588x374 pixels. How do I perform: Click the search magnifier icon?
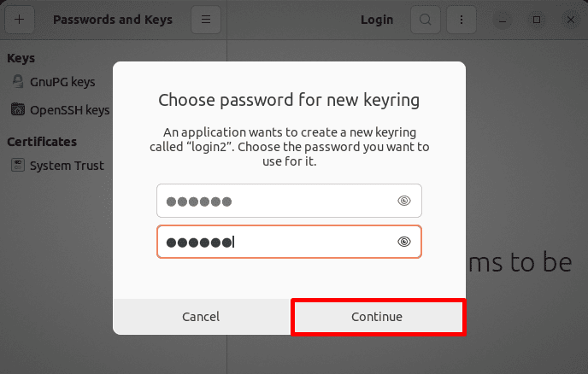pyautogui.click(x=424, y=19)
